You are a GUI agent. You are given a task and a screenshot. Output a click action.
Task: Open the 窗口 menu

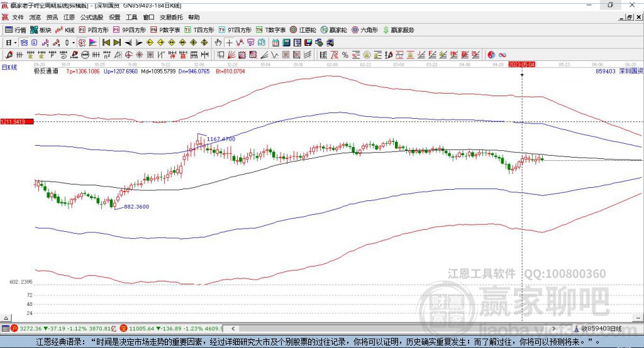pyautogui.click(x=148, y=17)
